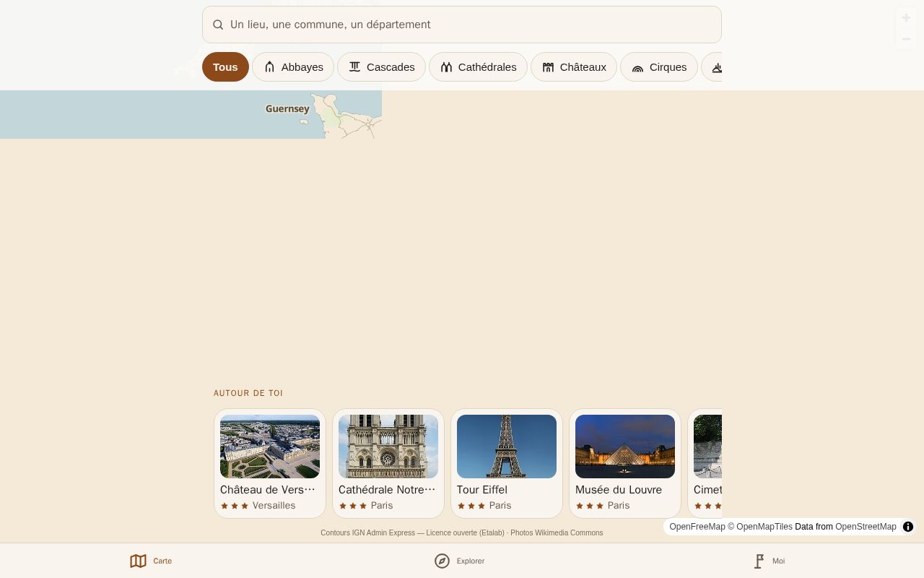This screenshot has height=578, width=924.
Task: Filter by Cirques category
Action: pos(659,67)
